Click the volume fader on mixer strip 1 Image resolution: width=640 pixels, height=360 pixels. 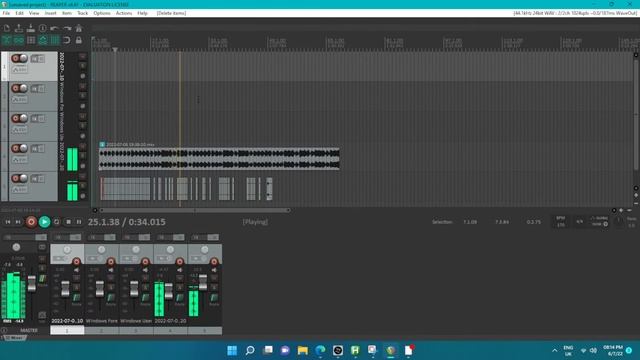click(65, 289)
